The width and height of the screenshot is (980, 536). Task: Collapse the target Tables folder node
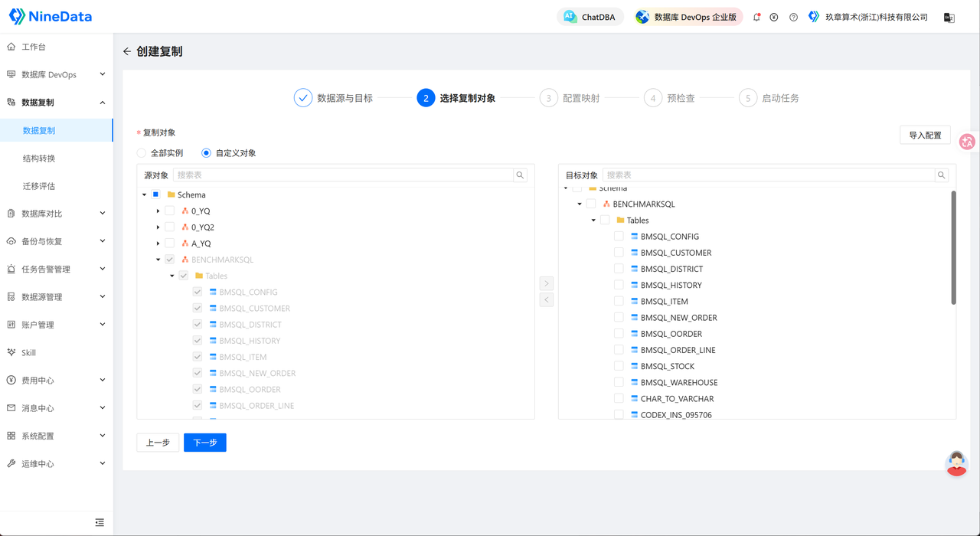pos(593,220)
